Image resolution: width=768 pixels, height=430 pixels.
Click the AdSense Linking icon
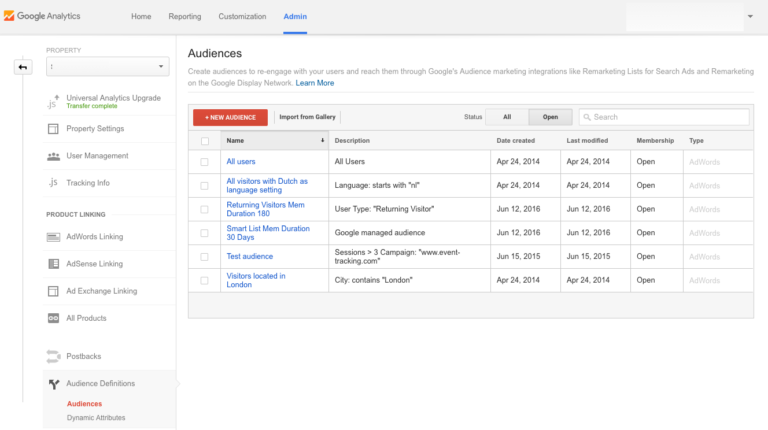(53, 264)
